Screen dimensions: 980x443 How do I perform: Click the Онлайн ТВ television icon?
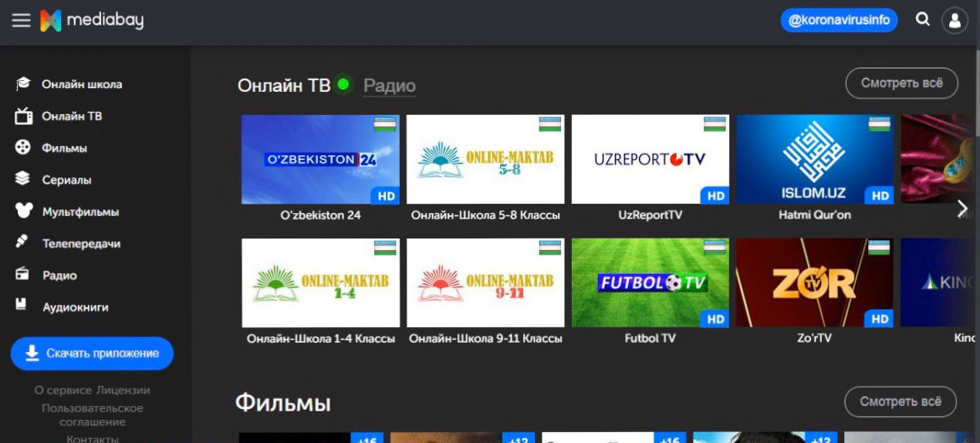(23, 117)
